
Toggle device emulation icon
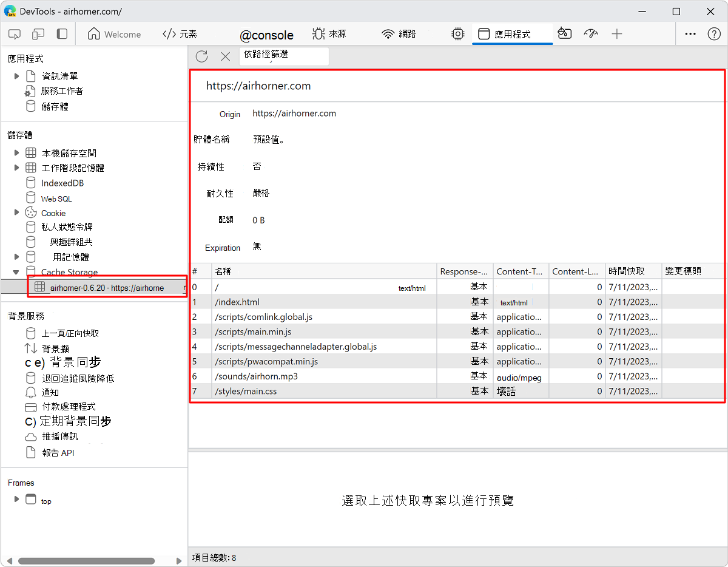tap(38, 34)
